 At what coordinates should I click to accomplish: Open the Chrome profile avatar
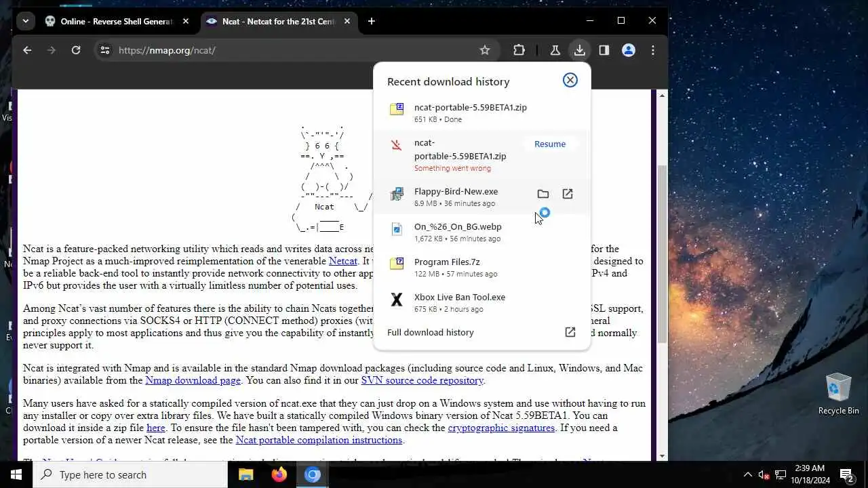[x=629, y=50]
